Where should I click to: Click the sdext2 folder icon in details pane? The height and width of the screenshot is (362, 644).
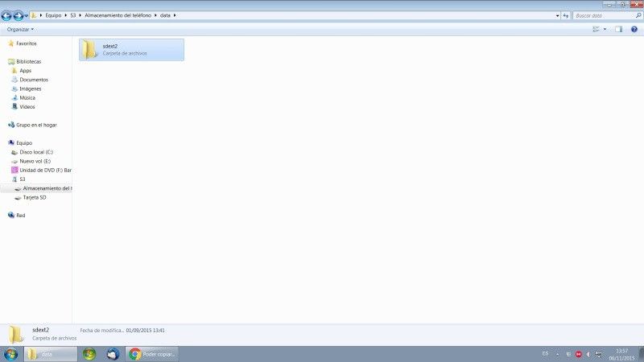[x=16, y=334]
